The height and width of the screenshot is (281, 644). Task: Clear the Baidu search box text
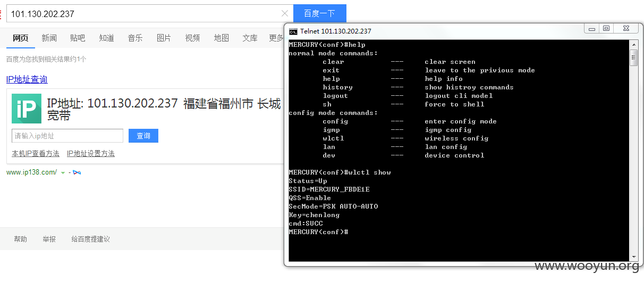click(x=285, y=14)
